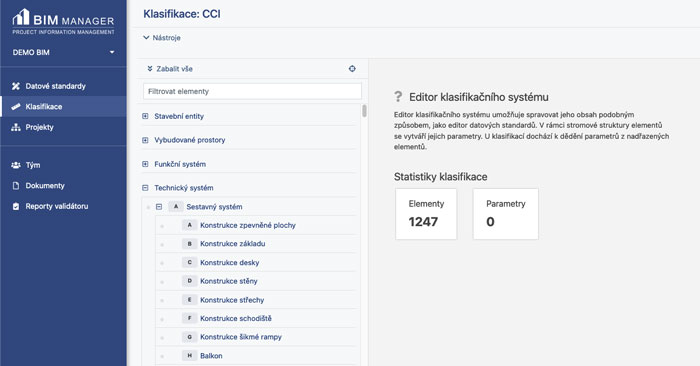Select Konstrukce zpevněné plochy element

256,225
